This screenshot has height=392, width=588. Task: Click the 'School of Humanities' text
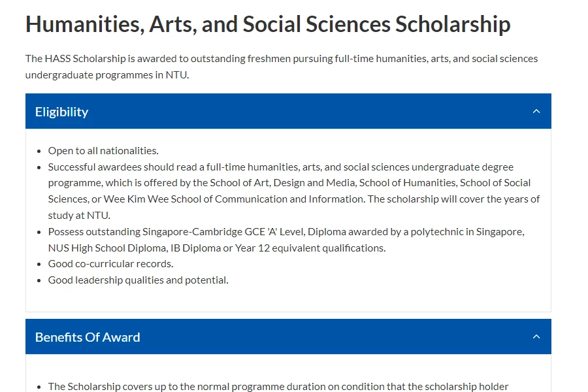click(x=408, y=183)
